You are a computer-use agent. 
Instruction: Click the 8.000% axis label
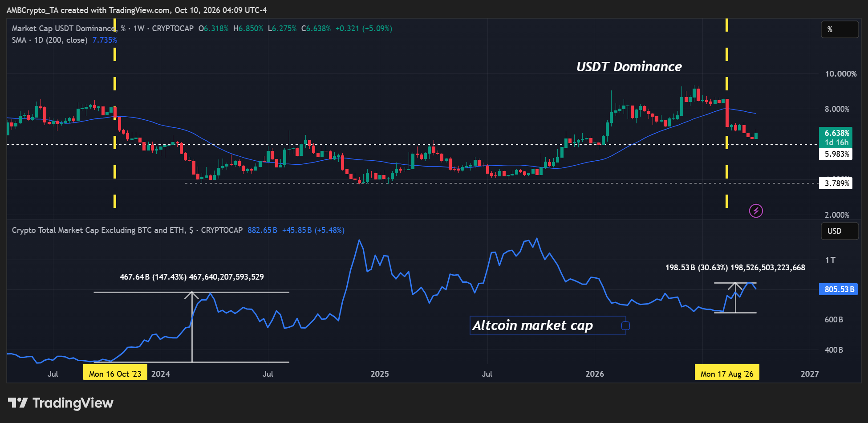point(837,109)
